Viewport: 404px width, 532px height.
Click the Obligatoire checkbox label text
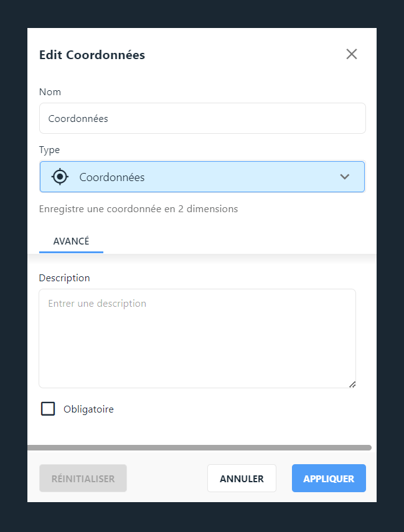[88, 409]
